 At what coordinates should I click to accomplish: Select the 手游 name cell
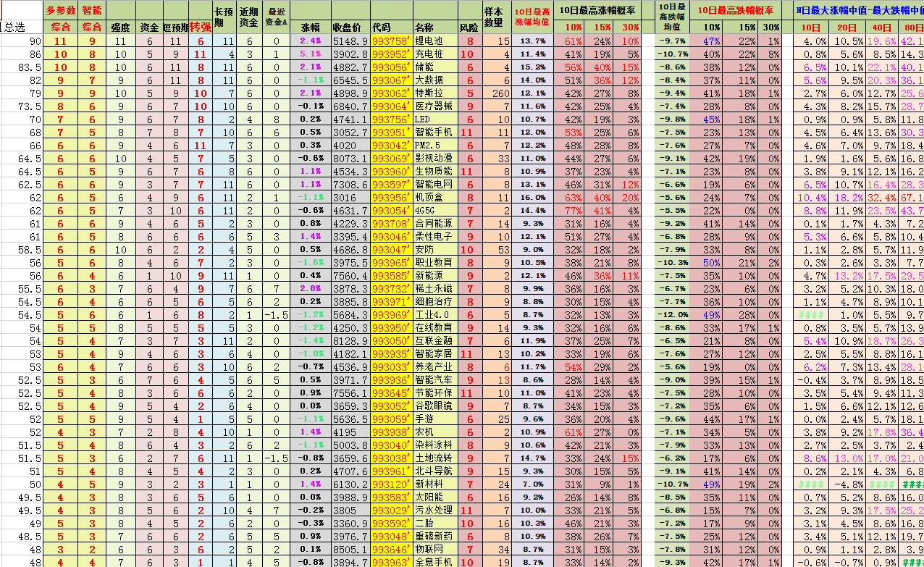click(436, 419)
